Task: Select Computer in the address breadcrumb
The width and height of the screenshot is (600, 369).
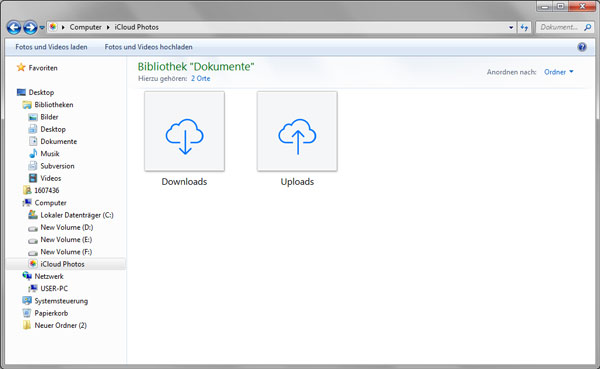Action: point(85,27)
